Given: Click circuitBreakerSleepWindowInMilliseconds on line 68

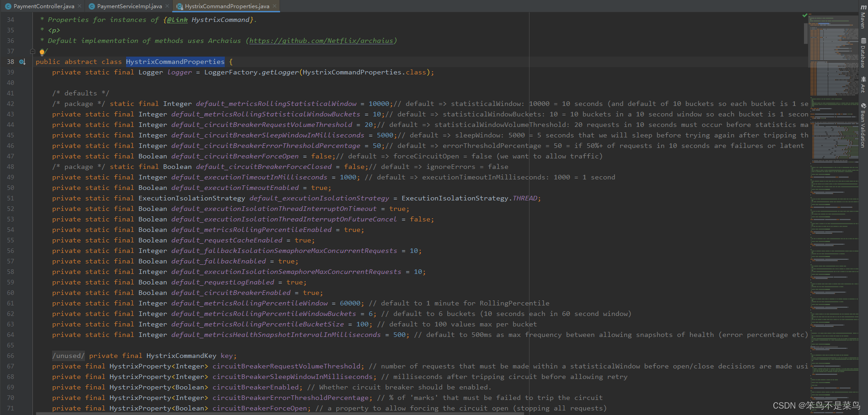Looking at the screenshot, I should (292, 377).
